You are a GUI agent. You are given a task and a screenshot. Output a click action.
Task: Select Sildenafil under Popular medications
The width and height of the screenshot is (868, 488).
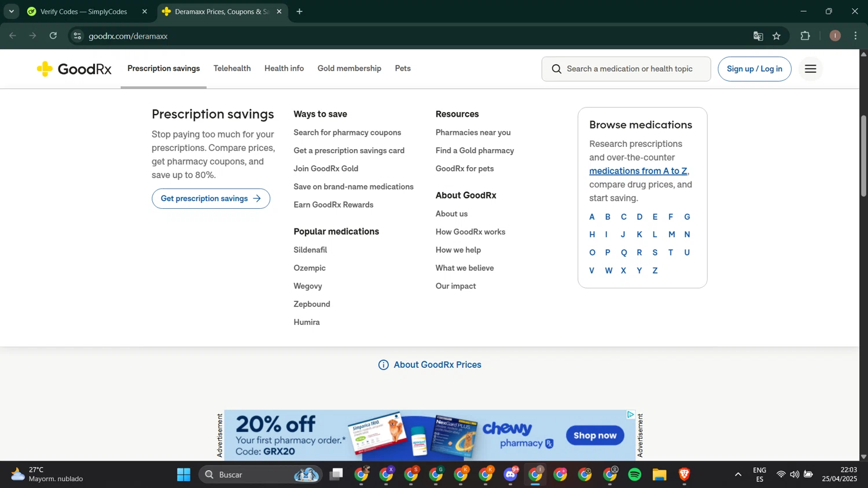(310, 250)
